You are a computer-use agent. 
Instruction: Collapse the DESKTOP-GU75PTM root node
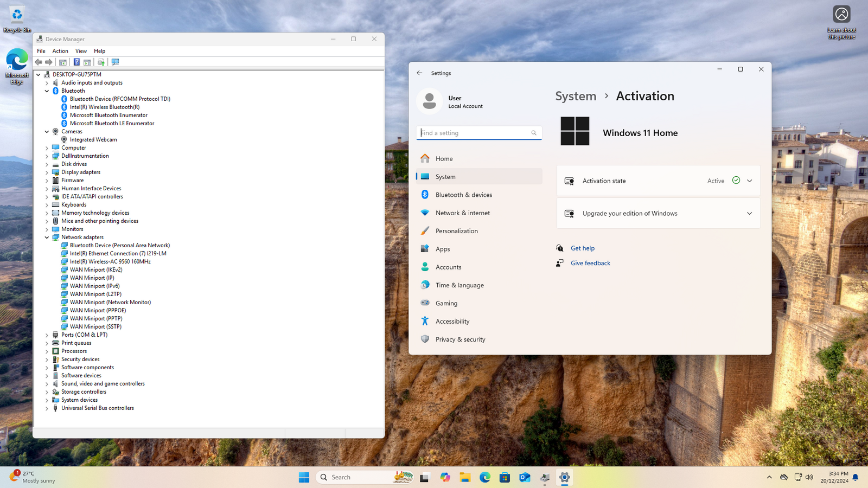(x=38, y=75)
